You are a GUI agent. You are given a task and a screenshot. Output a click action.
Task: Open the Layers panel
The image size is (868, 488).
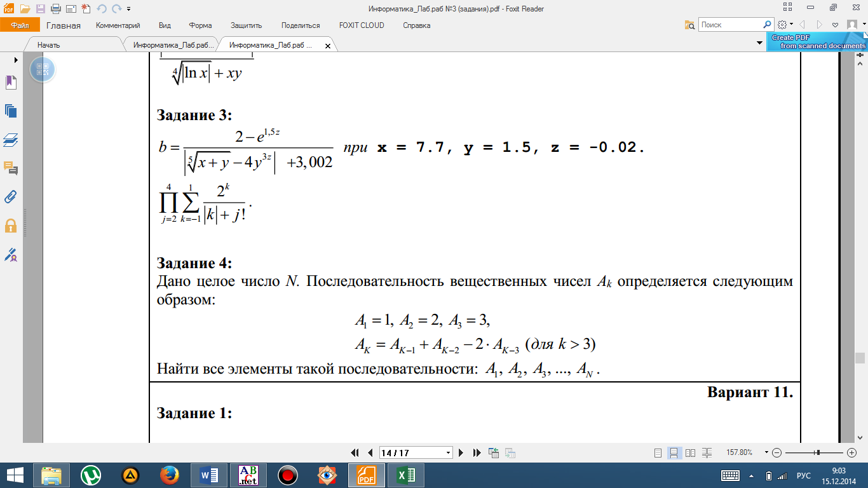10,139
